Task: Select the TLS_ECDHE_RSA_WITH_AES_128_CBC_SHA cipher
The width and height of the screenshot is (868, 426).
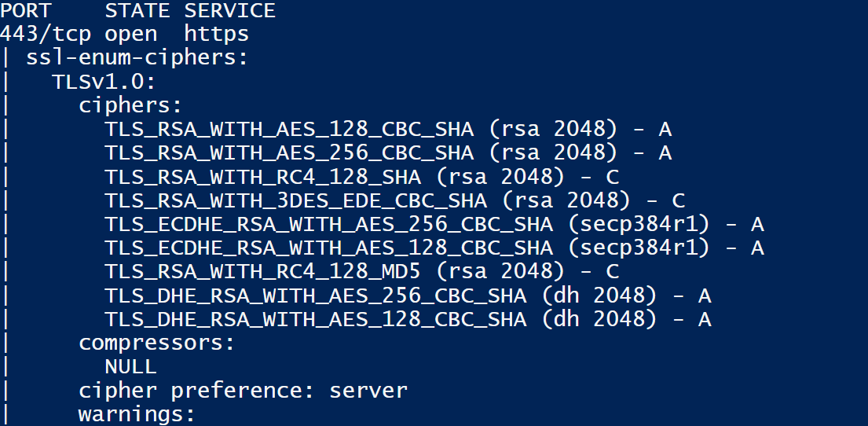Action: point(328,248)
